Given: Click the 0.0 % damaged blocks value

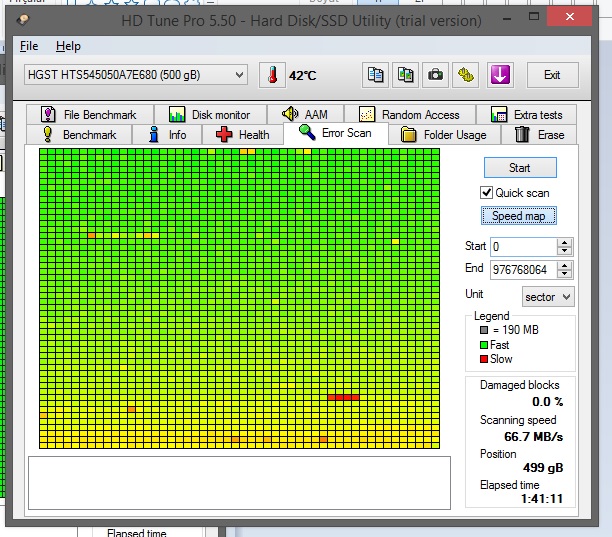Looking at the screenshot, I should [548, 402].
